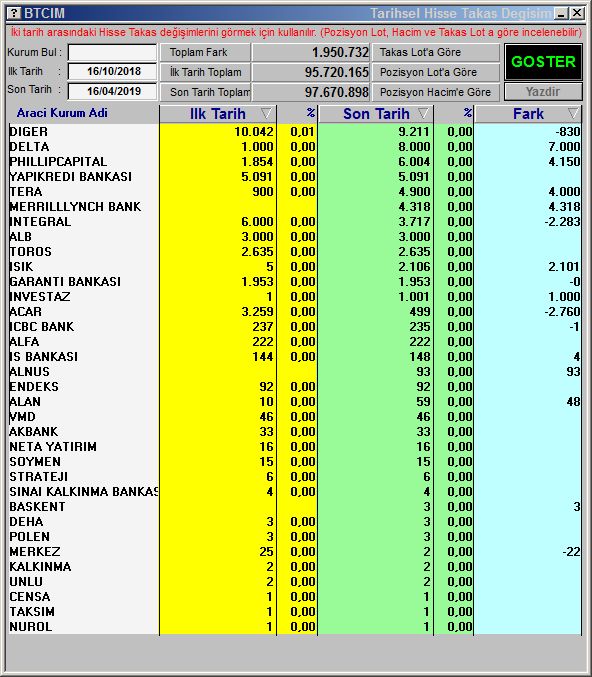Click the help question-mark icon in the title bar
Image resolution: width=592 pixels, height=677 pixels.
tap(14, 13)
